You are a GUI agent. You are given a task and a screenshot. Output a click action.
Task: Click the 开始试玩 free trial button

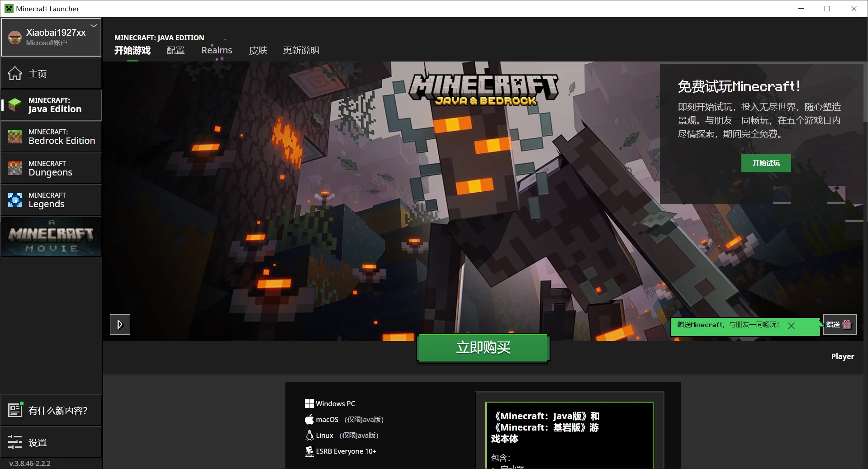pyautogui.click(x=766, y=163)
